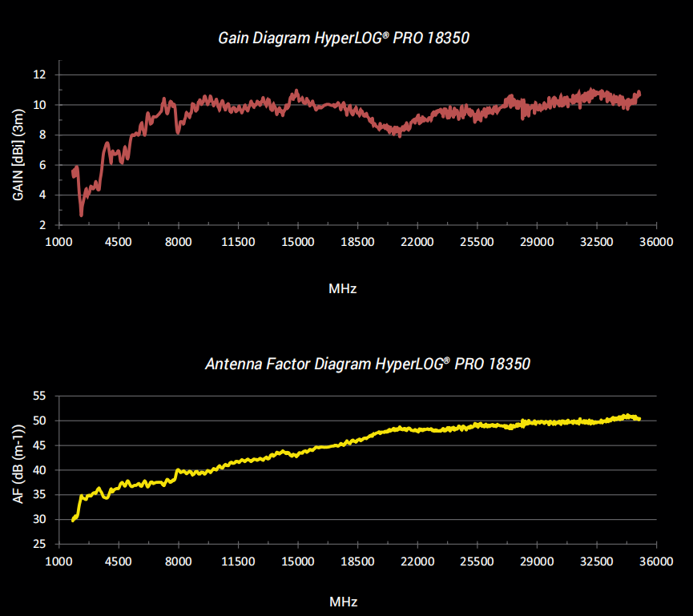Screen dimensions: 693x616
Task: Click '25500' on the gain chart x-axis
Action: tap(477, 242)
